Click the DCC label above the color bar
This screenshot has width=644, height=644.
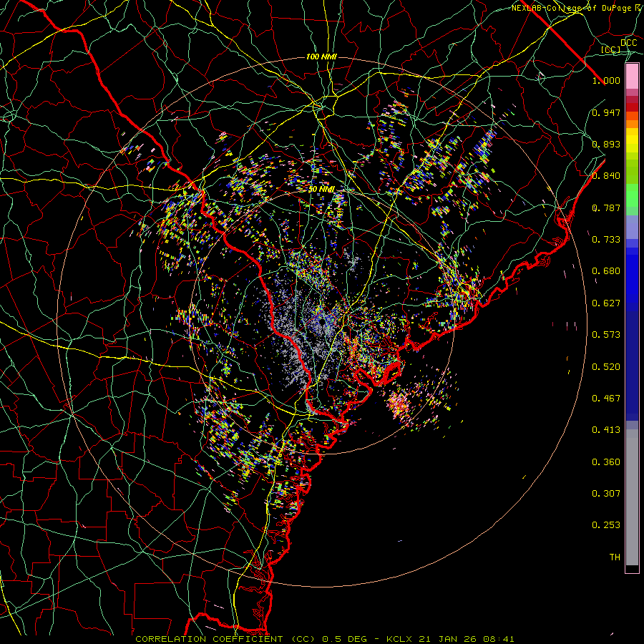[629, 43]
